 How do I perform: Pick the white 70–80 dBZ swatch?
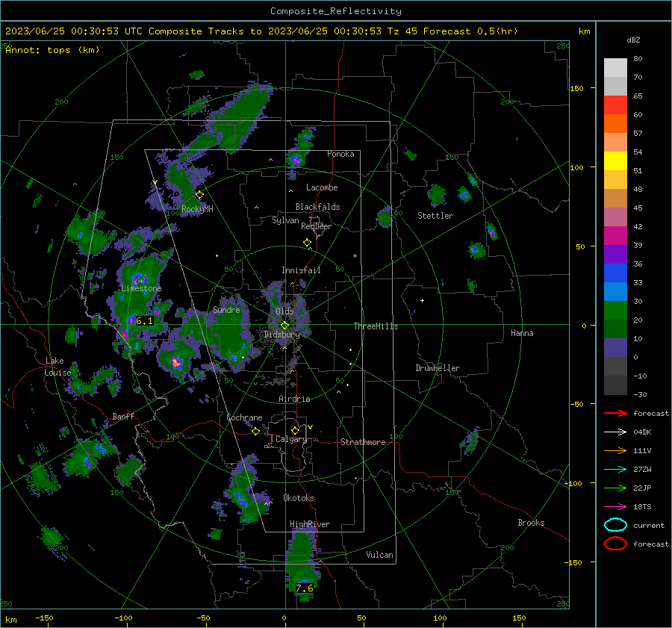click(615, 68)
